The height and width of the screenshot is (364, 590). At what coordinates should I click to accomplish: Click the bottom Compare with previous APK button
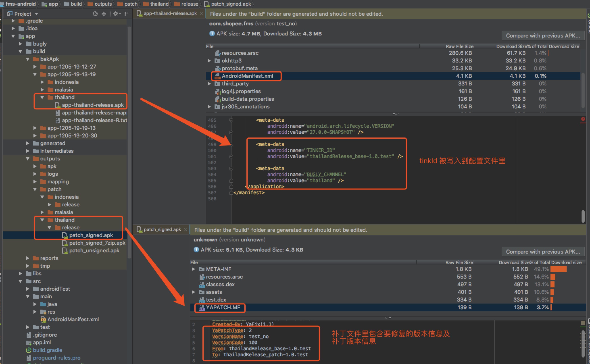tap(543, 252)
